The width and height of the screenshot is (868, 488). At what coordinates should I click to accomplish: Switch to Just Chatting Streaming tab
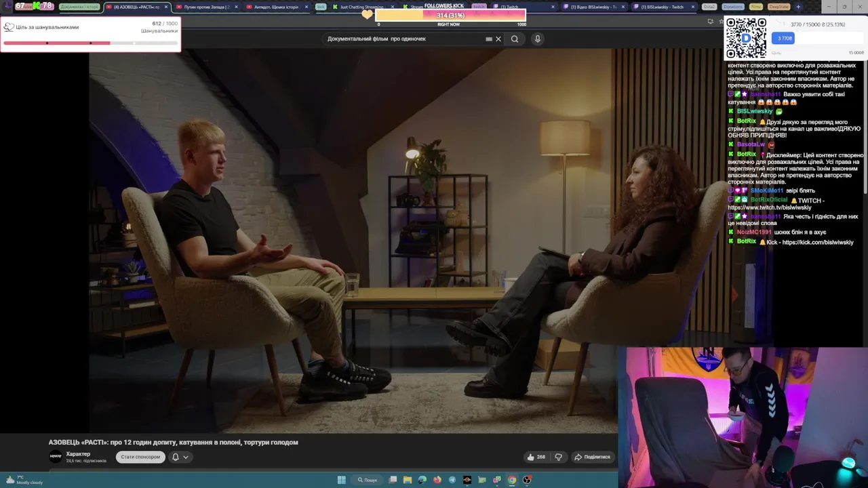click(x=363, y=7)
